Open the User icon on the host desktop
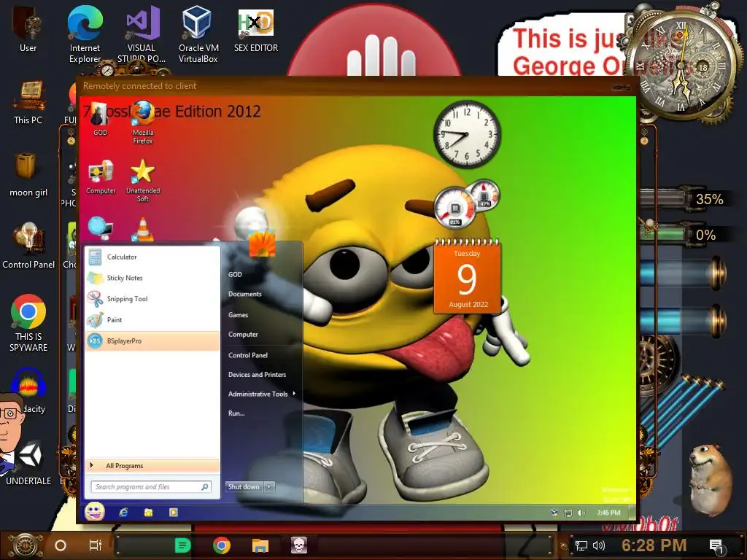 [x=28, y=27]
